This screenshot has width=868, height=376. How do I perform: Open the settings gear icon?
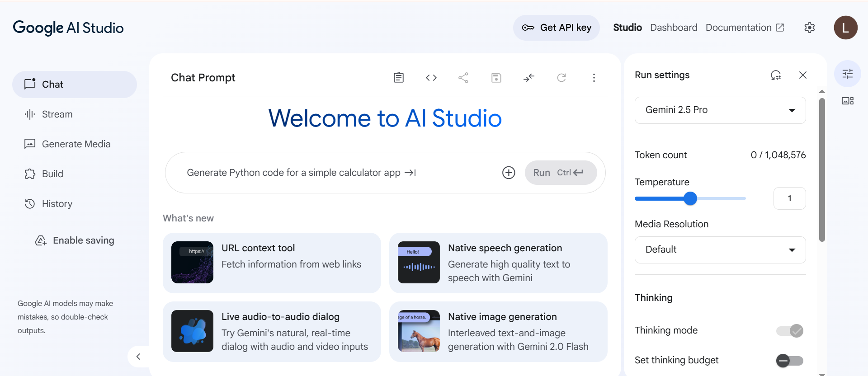point(810,28)
